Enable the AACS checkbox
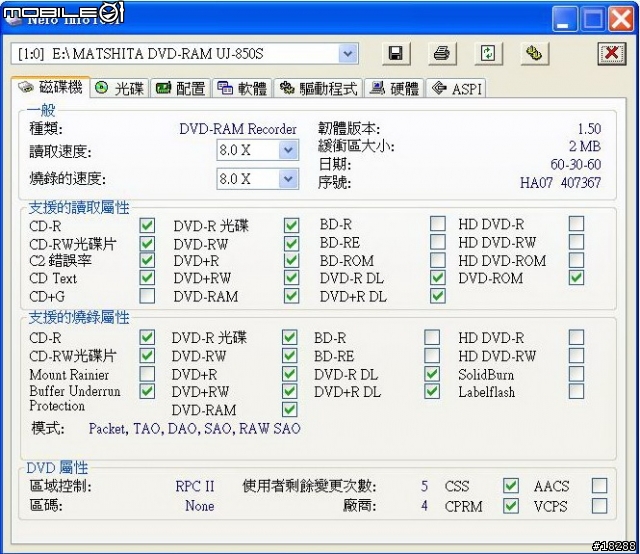This screenshot has height=554, width=640. 599,485
